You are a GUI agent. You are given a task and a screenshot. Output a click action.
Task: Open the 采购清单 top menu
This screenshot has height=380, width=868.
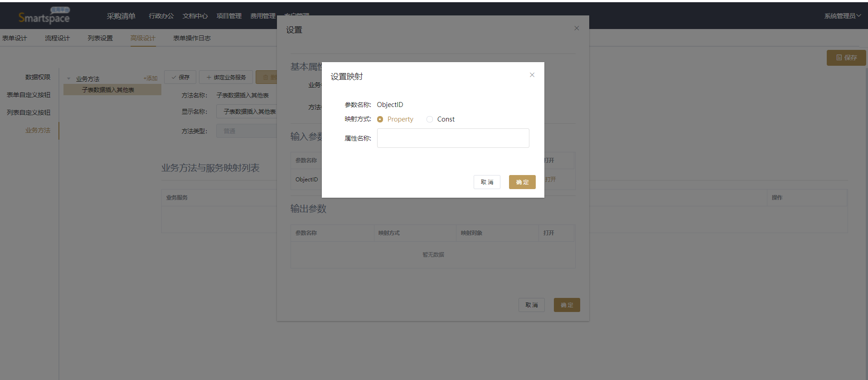point(121,16)
